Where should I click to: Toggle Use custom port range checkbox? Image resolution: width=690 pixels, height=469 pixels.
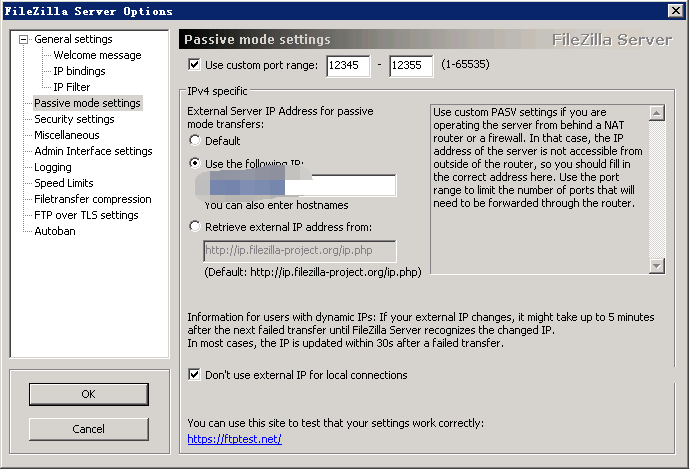pyautogui.click(x=194, y=65)
